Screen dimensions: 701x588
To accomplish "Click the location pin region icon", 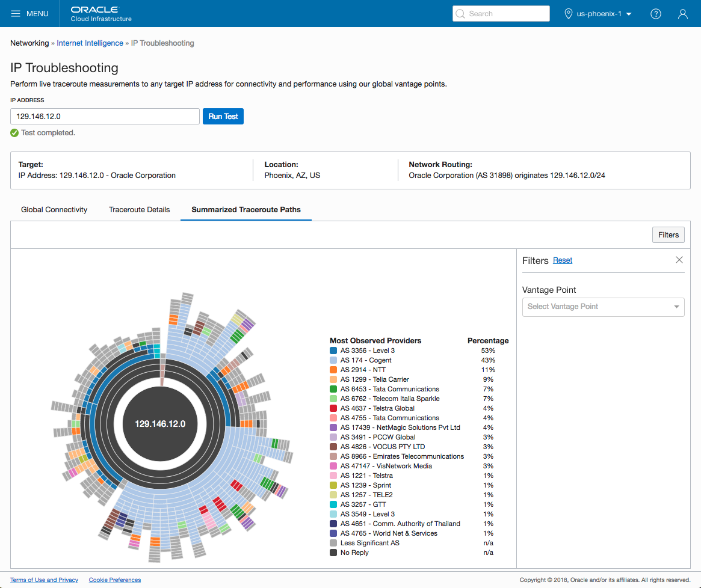I will [568, 14].
